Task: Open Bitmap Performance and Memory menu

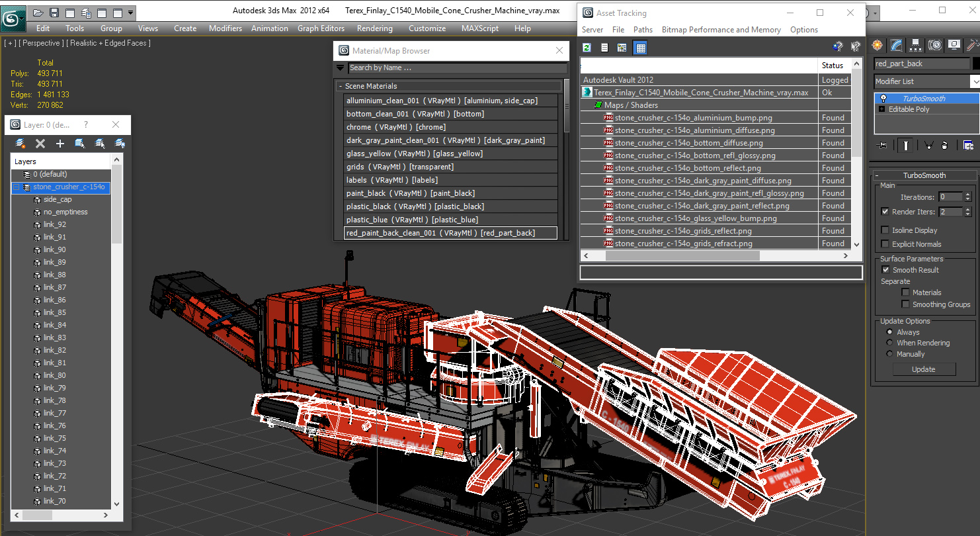Action: pos(721,30)
